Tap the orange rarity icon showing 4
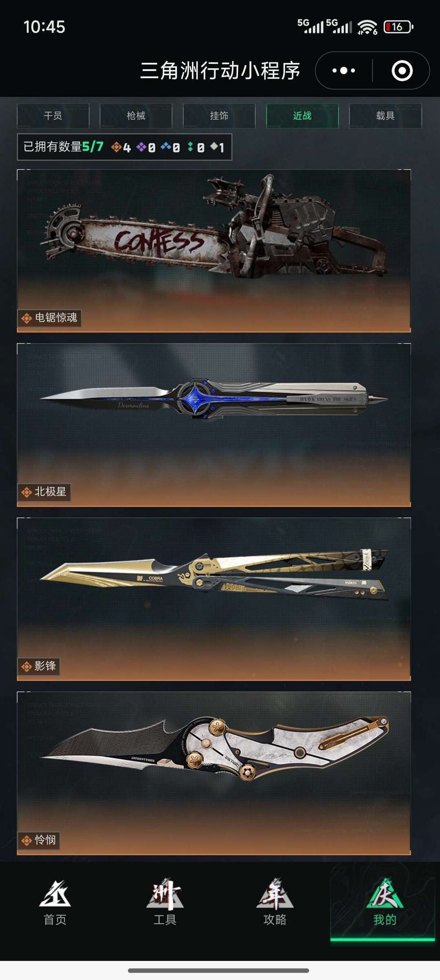This screenshot has height=980, width=440. click(117, 147)
